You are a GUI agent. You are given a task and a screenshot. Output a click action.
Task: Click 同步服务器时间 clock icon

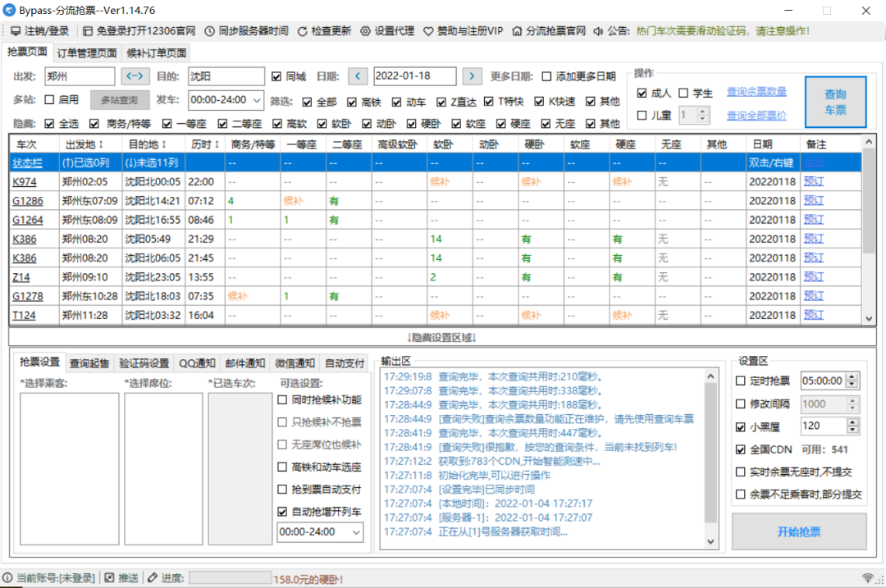pyautogui.click(x=210, y=31)
